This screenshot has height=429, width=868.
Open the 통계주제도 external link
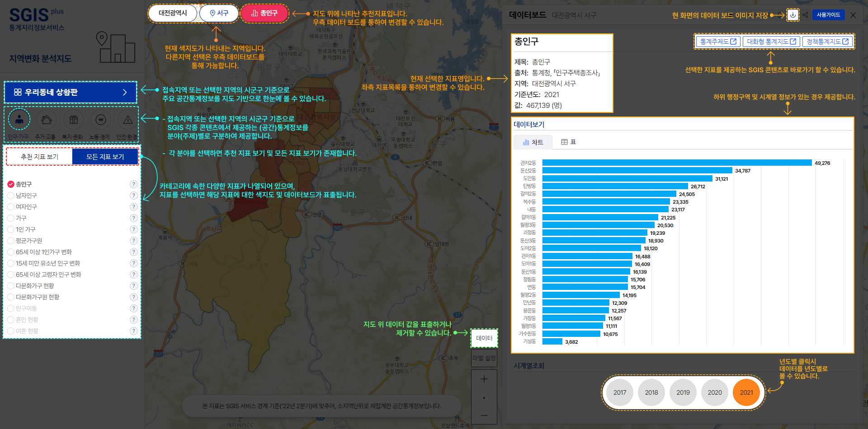pos(718,42)
